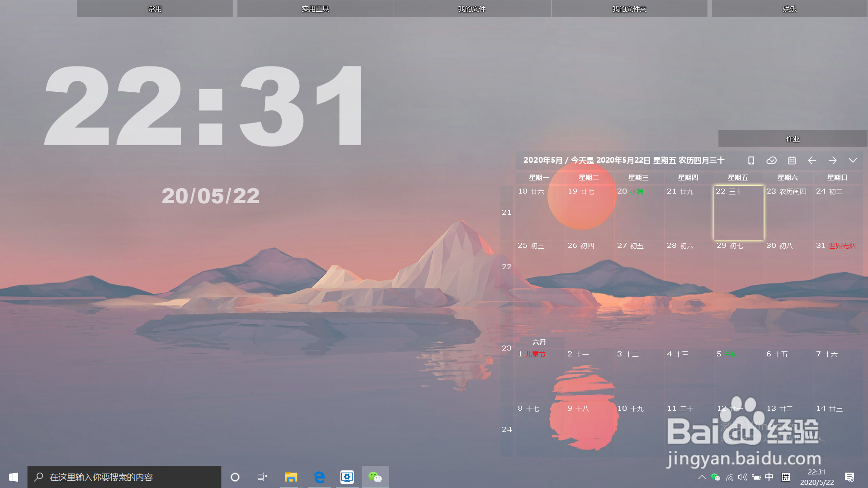Go to previous month with left arrow
Image resolution: width=868 pixels, height=488 pixels.
[812, 161]
